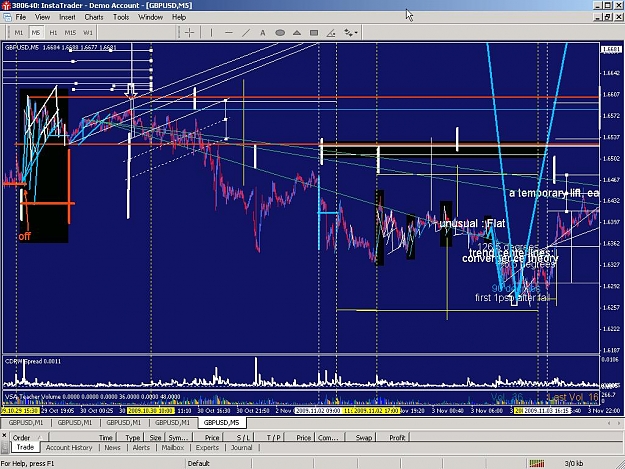Click the 3/0 kb traffic indicator

coord(574,463)
